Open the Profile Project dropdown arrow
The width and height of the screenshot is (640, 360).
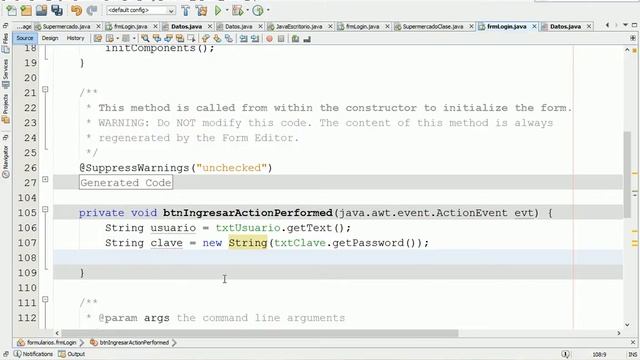(268, 10)
